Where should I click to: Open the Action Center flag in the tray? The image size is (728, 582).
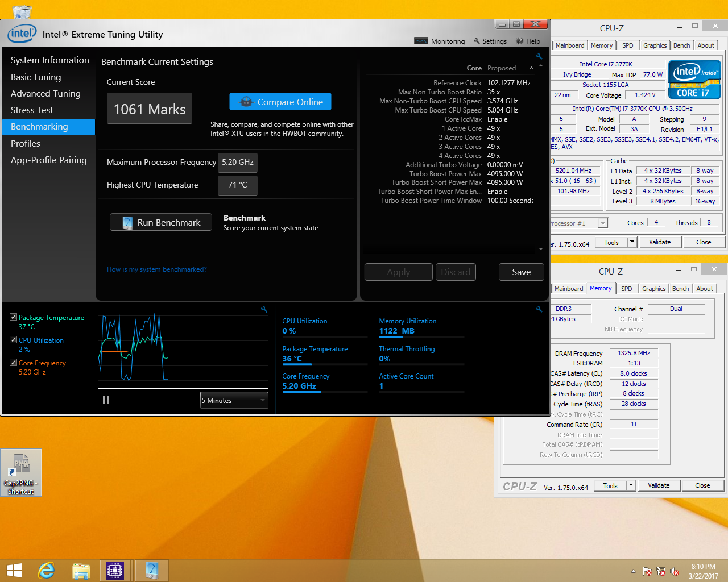pos(647,571)
